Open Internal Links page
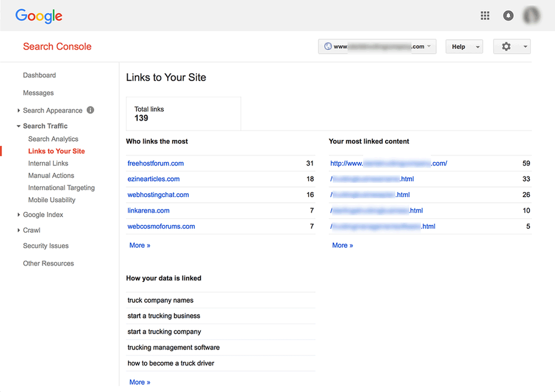 click(48, 163)
